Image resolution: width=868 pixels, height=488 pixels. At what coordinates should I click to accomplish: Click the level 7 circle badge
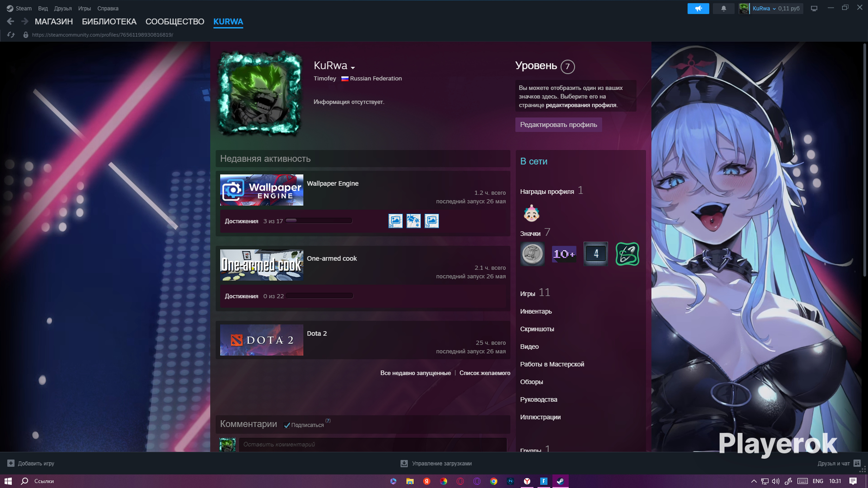point(567,66)
